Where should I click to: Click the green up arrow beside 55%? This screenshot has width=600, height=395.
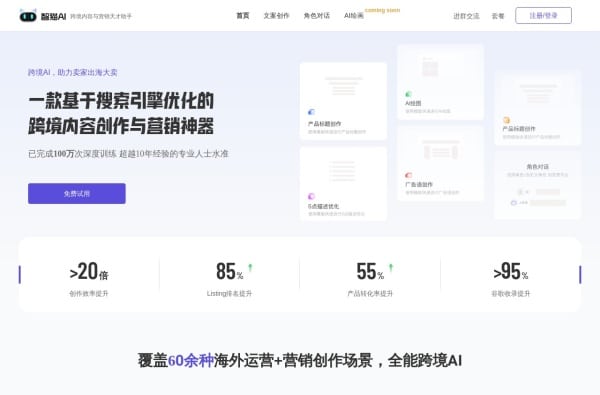[391, 267]
